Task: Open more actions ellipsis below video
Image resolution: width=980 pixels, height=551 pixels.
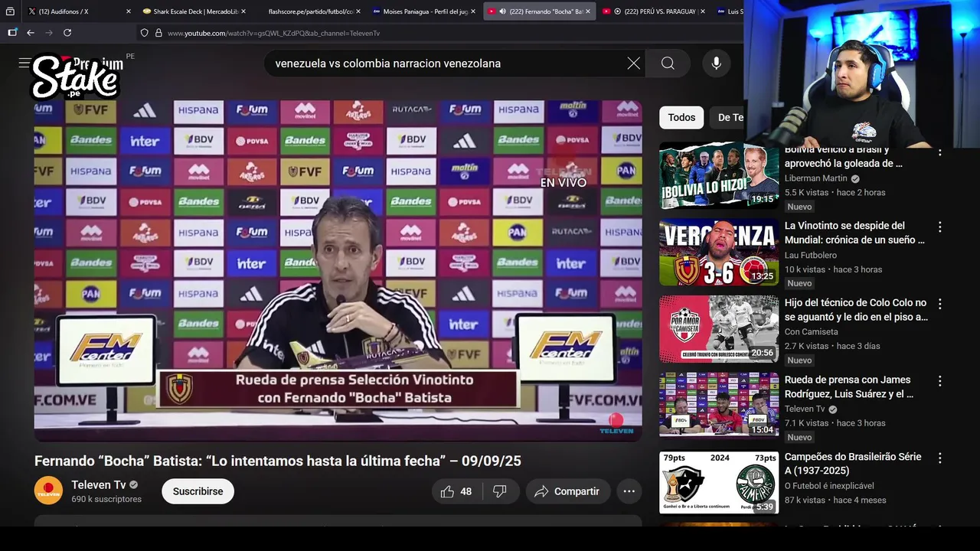Action: tap(629, 491)
